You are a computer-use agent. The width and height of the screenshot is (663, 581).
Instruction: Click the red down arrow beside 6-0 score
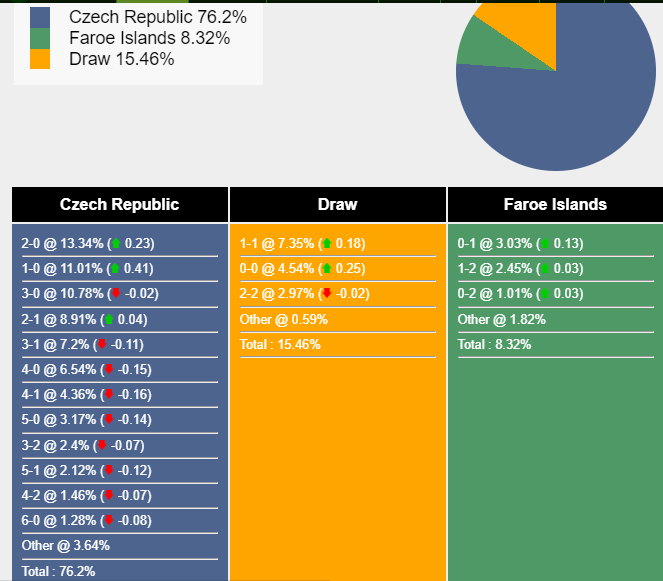click(x=108, y=520)
